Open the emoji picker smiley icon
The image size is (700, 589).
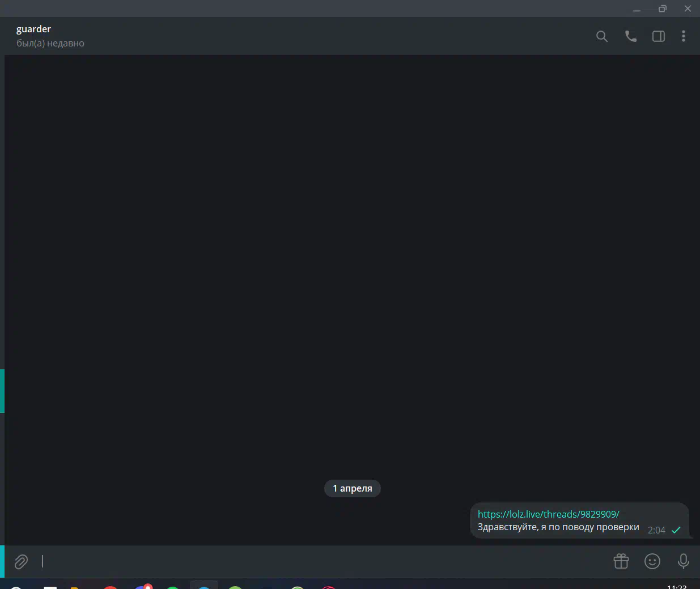[x=652, y=561]
